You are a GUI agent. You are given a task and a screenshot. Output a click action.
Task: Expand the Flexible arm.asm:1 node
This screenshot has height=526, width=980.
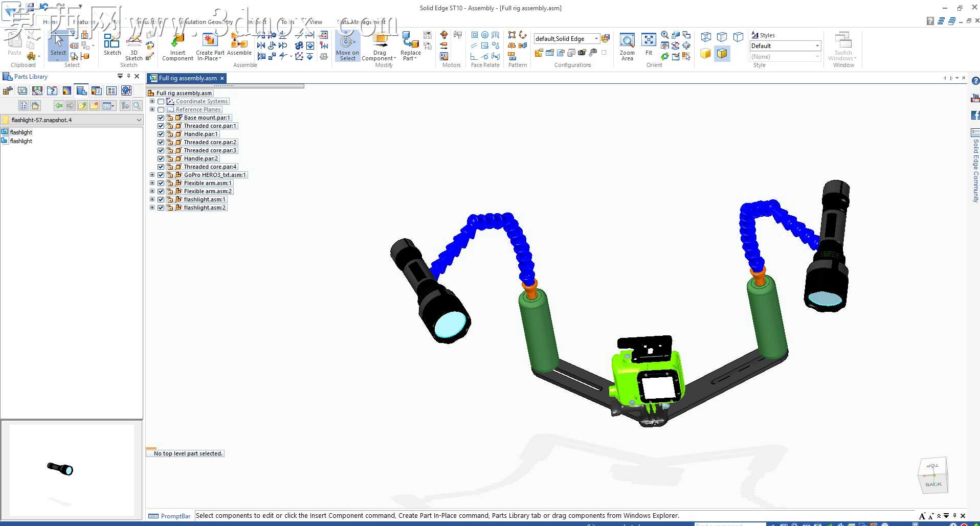(152, 183)
